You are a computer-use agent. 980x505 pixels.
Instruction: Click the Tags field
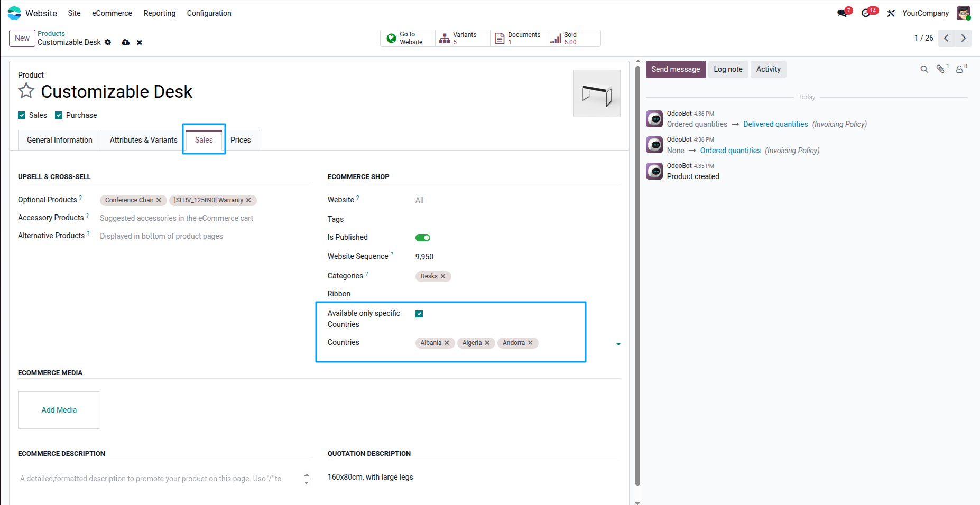518,219
